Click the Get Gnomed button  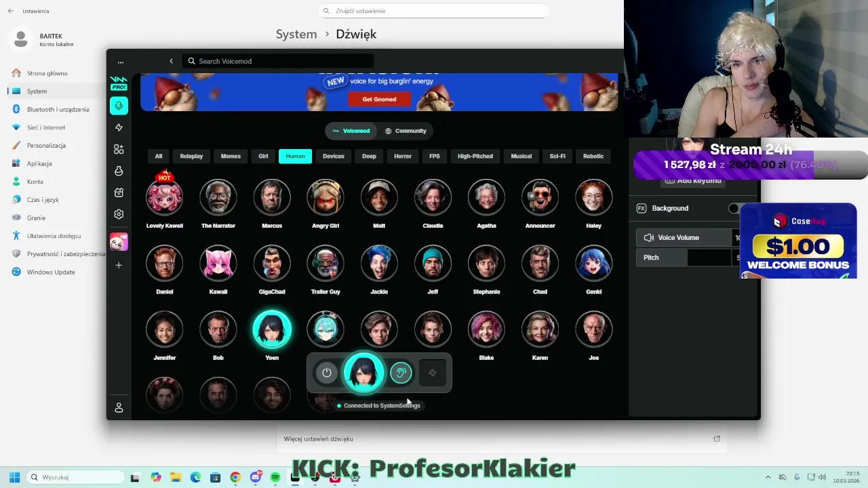(x=379, y=99)
